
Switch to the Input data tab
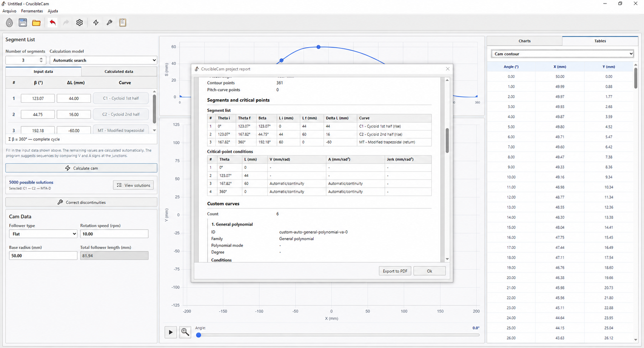point(43,71)
